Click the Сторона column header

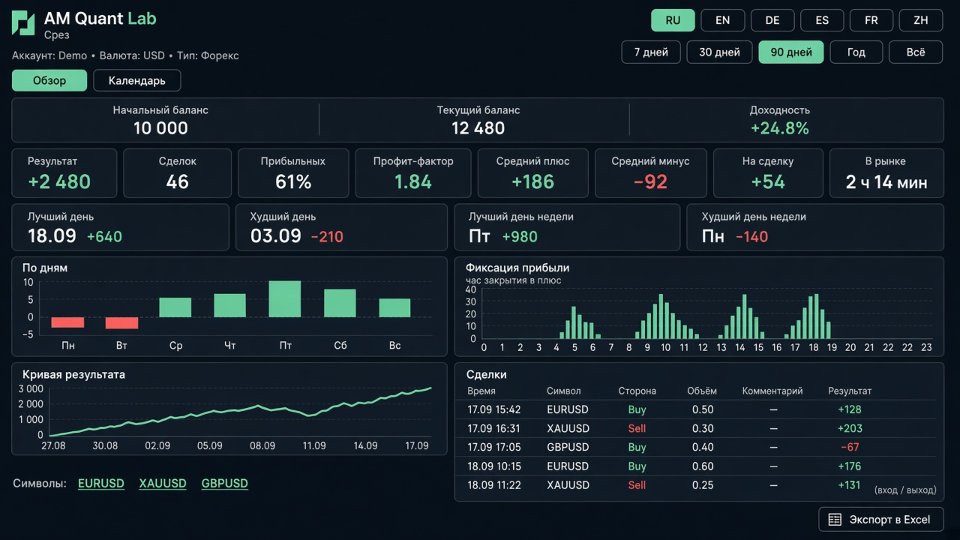click(x=637, y=391)
